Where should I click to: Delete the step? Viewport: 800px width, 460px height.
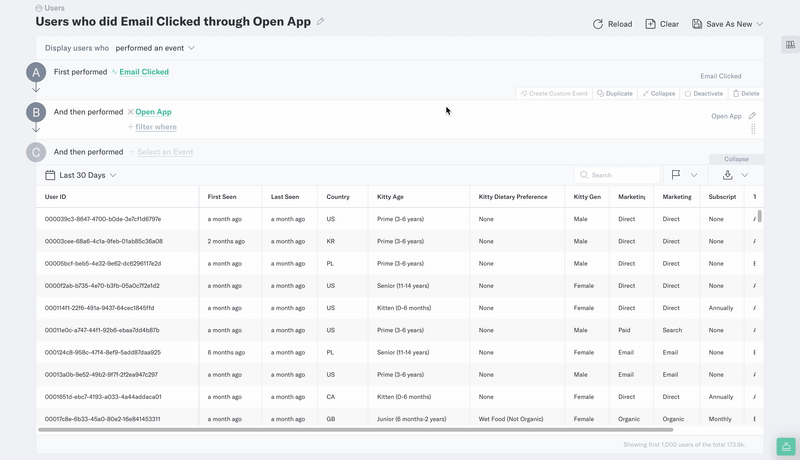pos(746,93)
